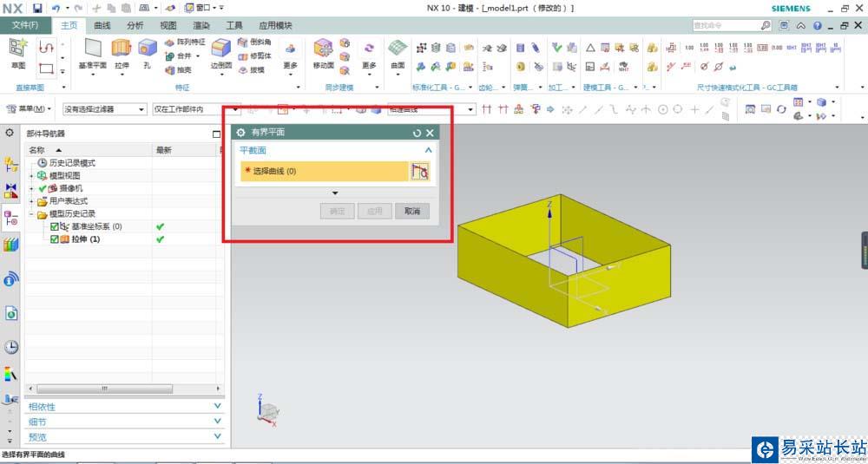The width and height of the screenshot is (868, 464).
Task: Click the navigator settings gear icon
Action: pyautogui.click(x=10, y=133)
